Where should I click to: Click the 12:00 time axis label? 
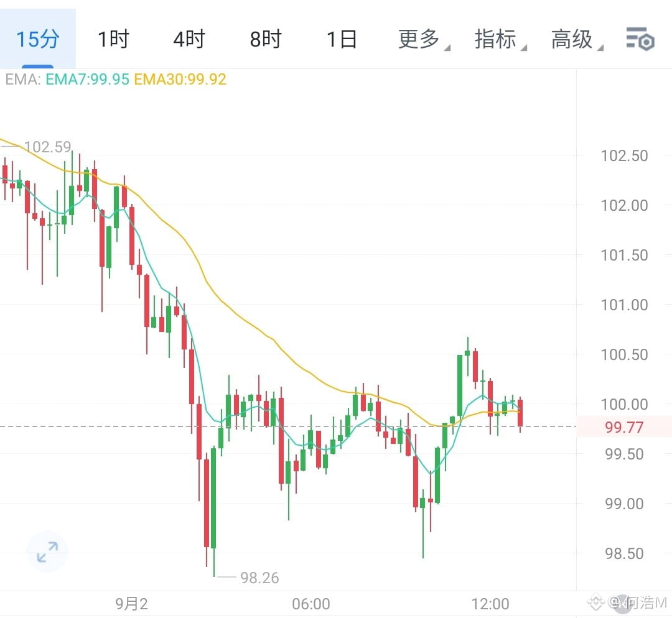click(x=490, y=604)
